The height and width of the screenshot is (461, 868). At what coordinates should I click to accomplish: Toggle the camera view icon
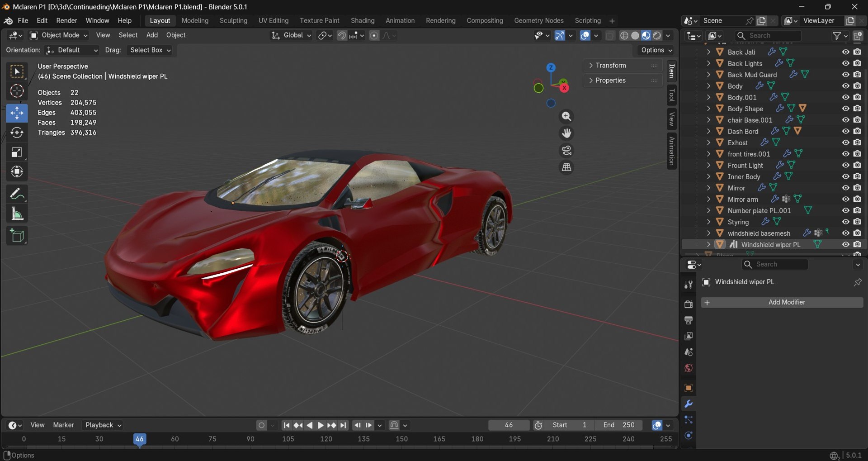click(566, 150)
